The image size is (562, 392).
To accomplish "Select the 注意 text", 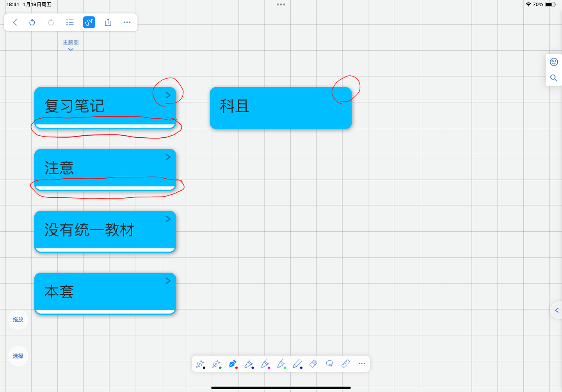I will [59, 168].
